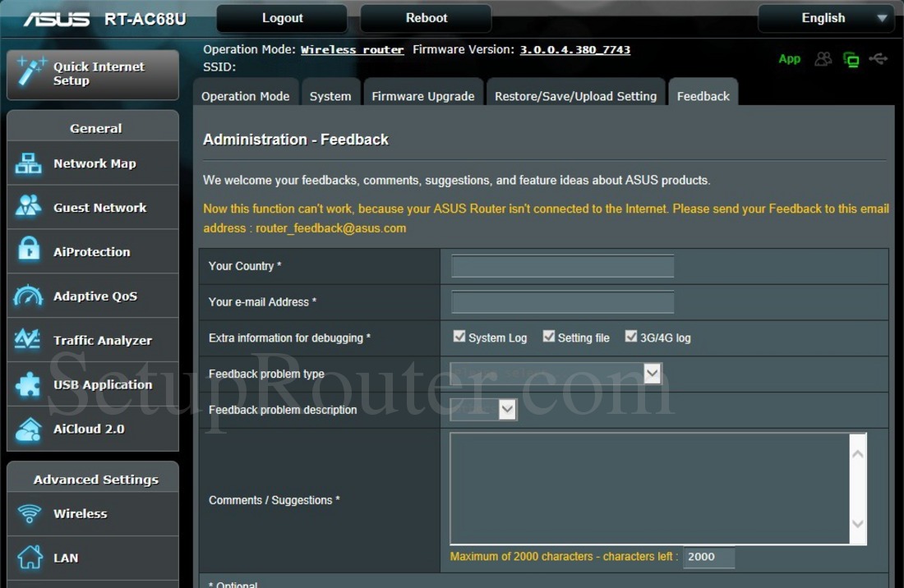Open AiCloud 2.0 cloud icon
This screenshot has width=904, height=588.
[28, 430]
